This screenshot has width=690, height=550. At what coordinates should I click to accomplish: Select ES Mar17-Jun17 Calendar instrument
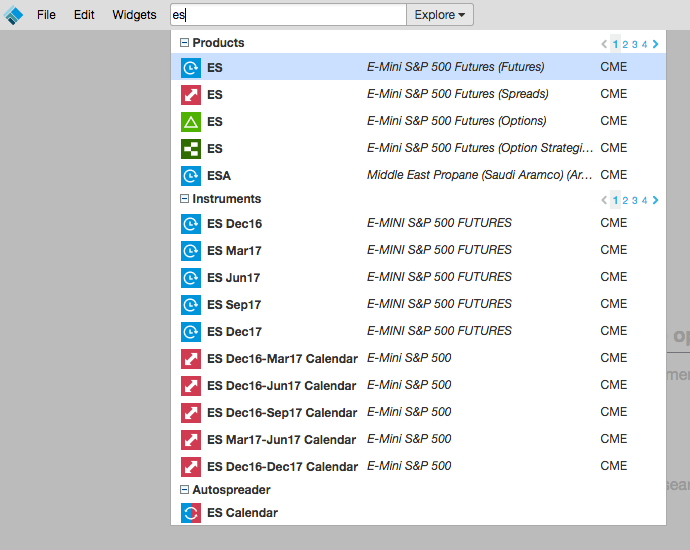coord(418,440)
